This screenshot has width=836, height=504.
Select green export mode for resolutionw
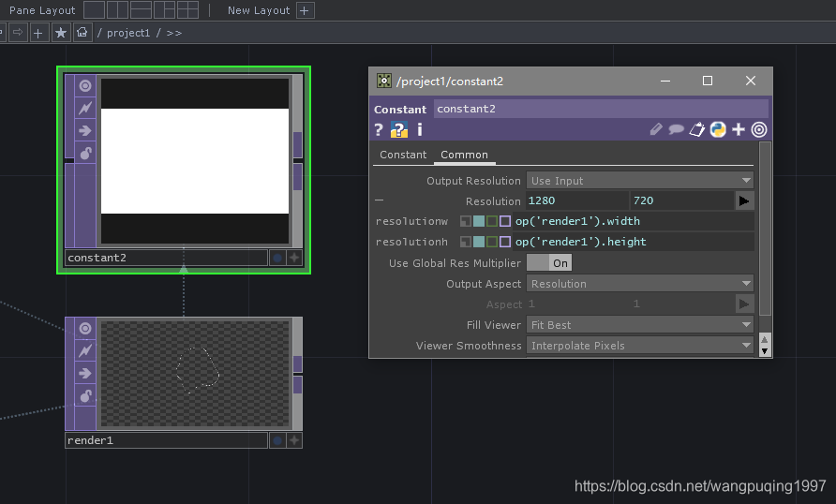tap(492, 221)
